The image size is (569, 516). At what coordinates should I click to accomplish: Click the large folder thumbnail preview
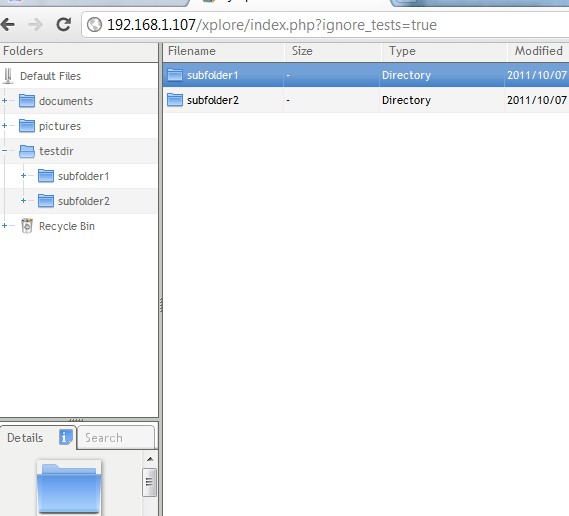[x=69, y=487]
